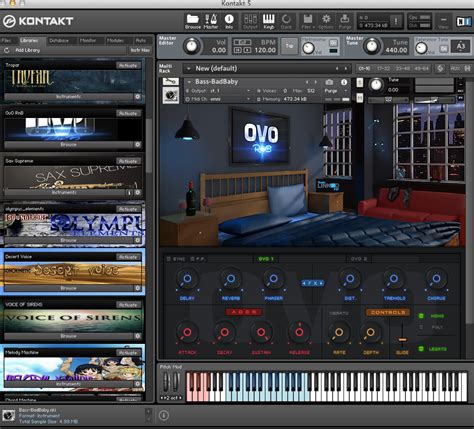Open the Output st.1 dropdown
Screen dimensions: 474x429
click(x=248, y=91)
